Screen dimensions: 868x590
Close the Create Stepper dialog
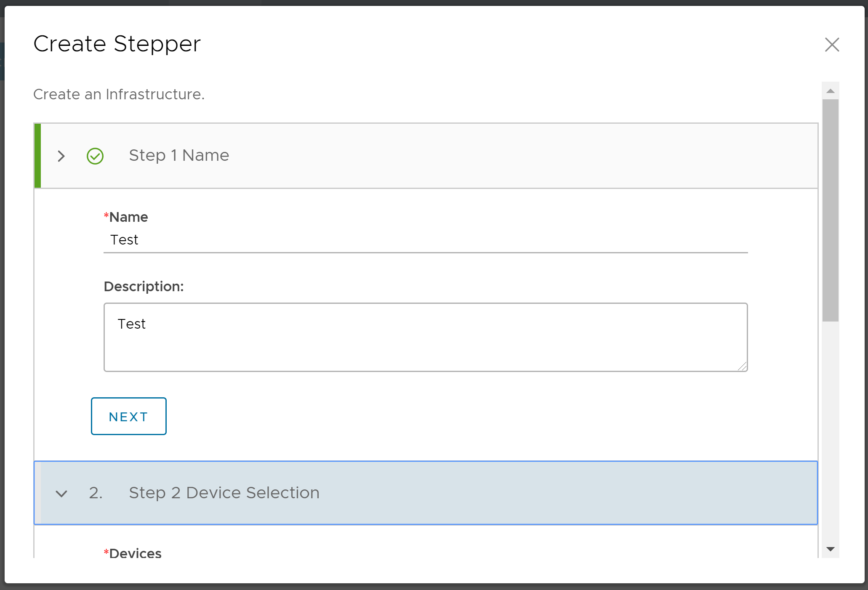tap(831, 45)
